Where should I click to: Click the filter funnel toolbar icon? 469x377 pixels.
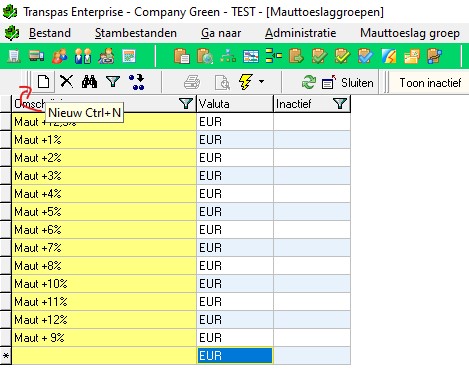click(x=113, y=82)
